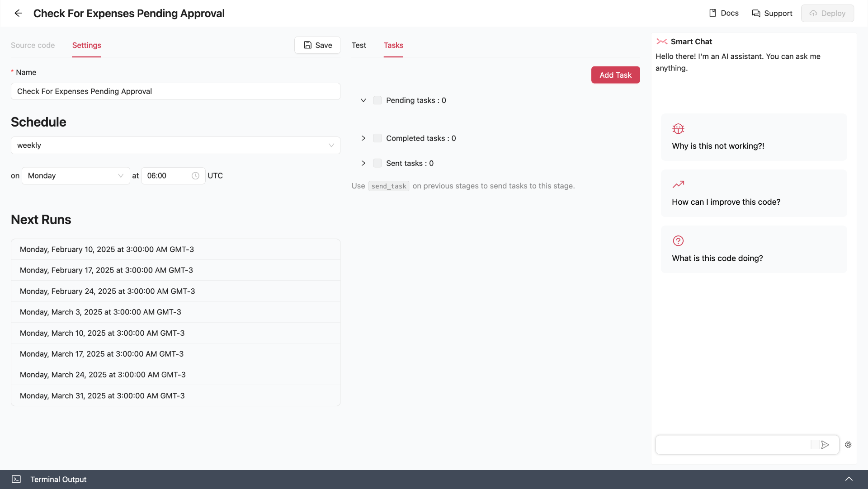
Task: Send chat message with paper plane icon
Action: [x=825, y=445]
